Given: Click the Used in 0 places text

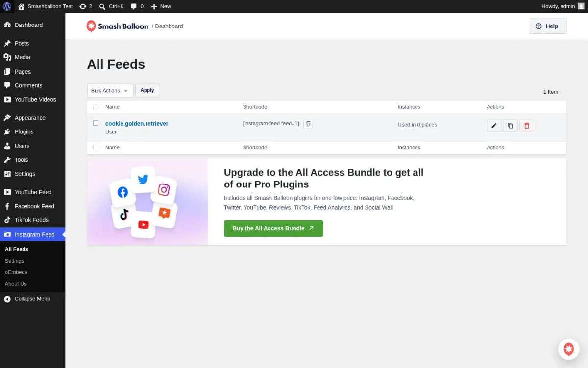Looking at the screenshot, I should coord(417,125).
